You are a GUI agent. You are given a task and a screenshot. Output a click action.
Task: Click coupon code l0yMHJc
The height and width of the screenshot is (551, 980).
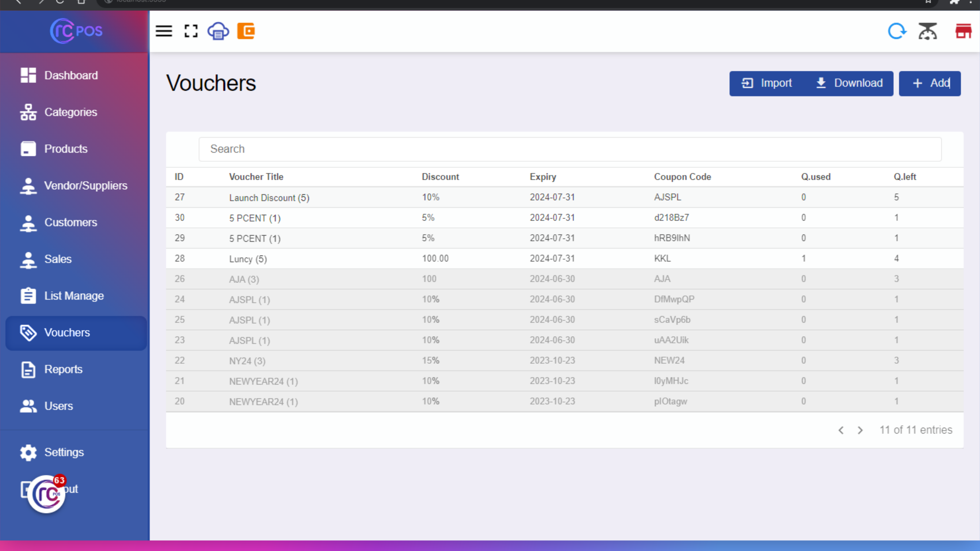pos(671,381)
